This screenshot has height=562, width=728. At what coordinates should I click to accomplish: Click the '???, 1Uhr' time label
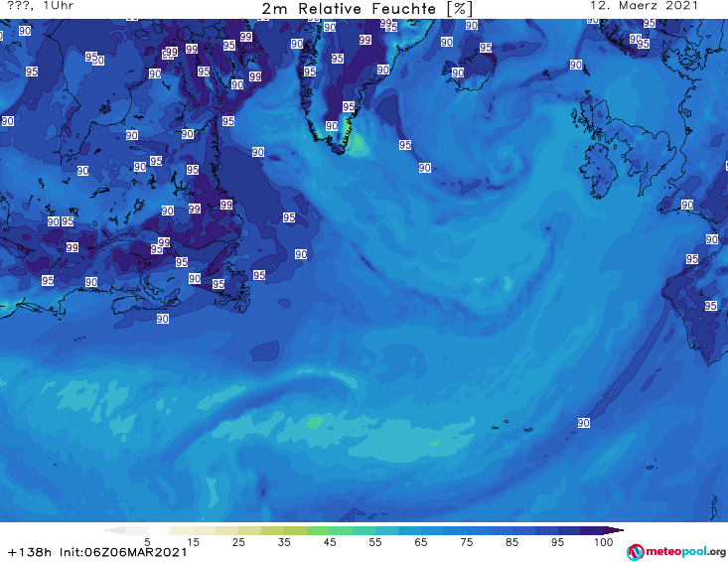pos(41,6)
